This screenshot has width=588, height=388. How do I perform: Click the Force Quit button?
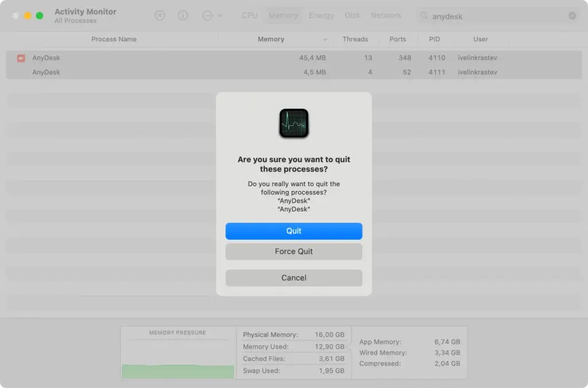[293, 251]
